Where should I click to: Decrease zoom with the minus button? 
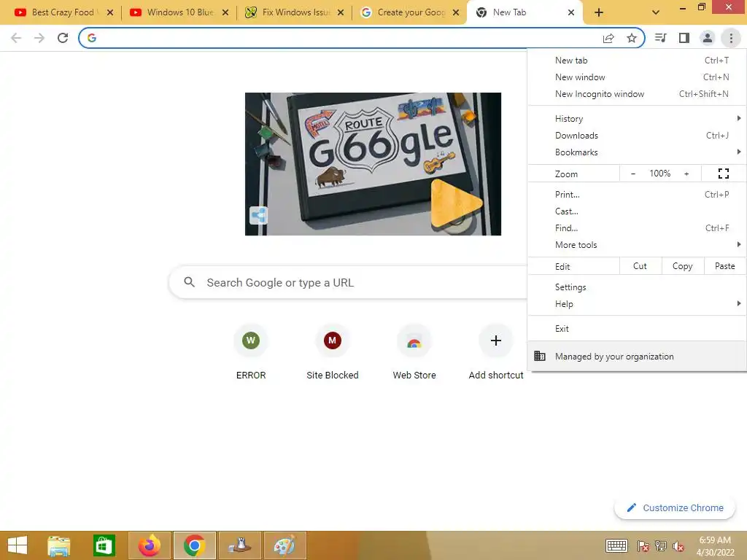632,174
